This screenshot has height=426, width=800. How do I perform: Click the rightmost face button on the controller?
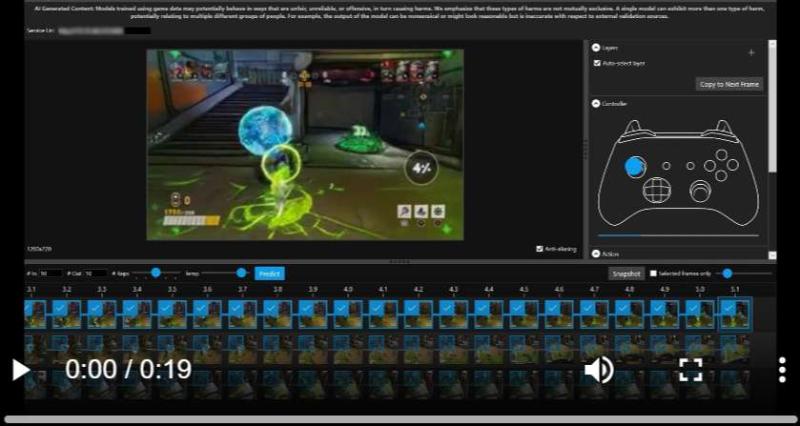point(733,165)
